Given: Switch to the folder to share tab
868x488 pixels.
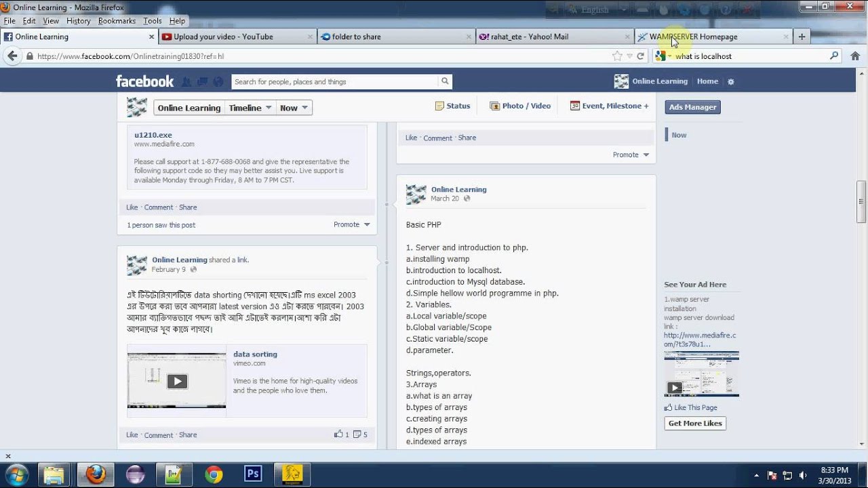Looking at the screenshot, I should 396,37.
